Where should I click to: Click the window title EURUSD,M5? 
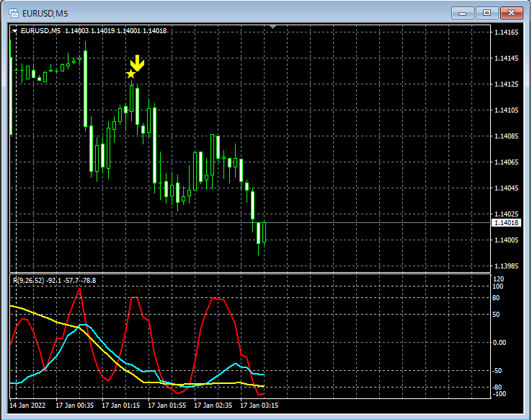click(45, 14)
